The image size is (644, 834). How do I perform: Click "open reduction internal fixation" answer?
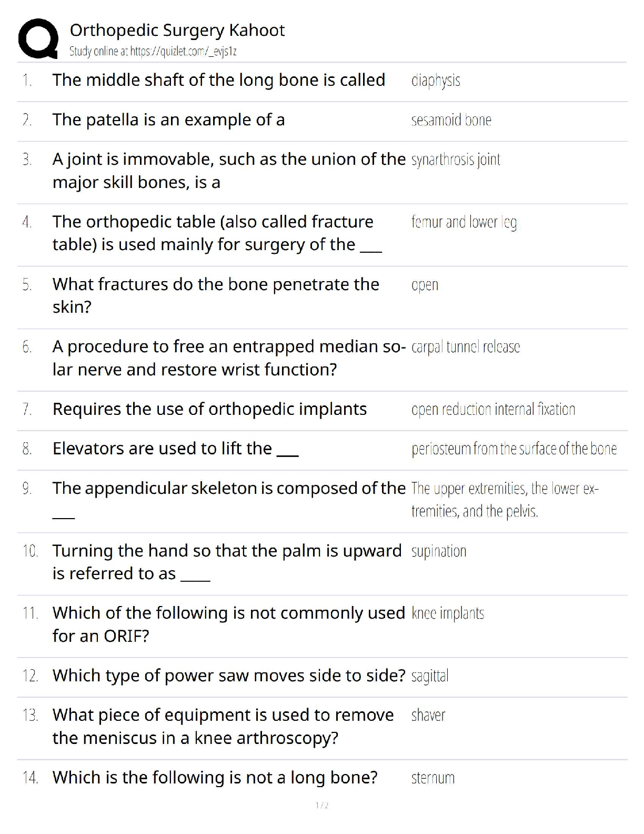(493, 410)
